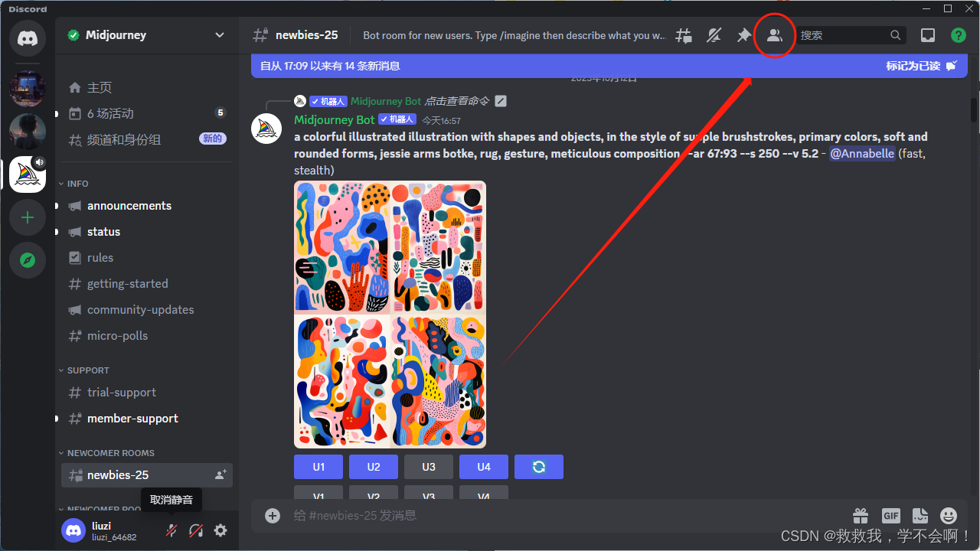Open the inbox icon
Screen dimensions: 980x551
(x=928, y=35)
